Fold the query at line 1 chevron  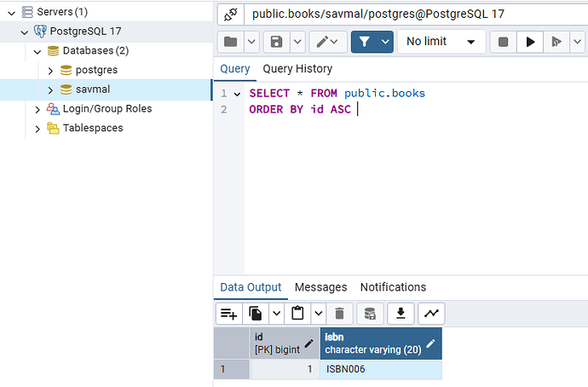pyautogui.click(x=237, y=94)
